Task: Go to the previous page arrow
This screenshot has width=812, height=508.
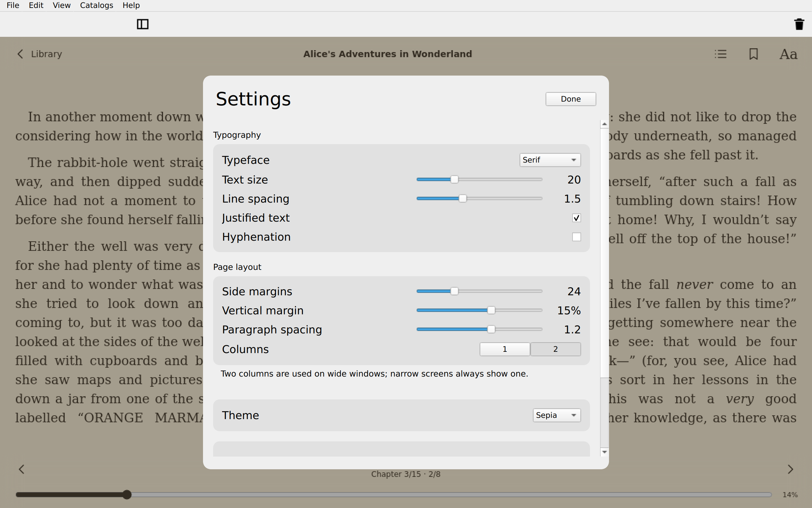Action: click(22, 469)
